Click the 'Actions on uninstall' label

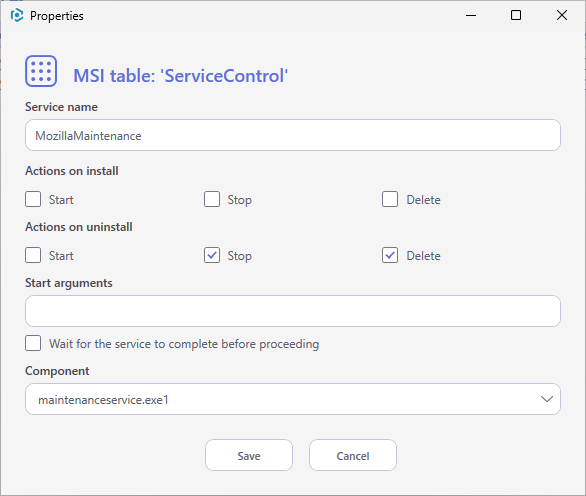(79, 227)
